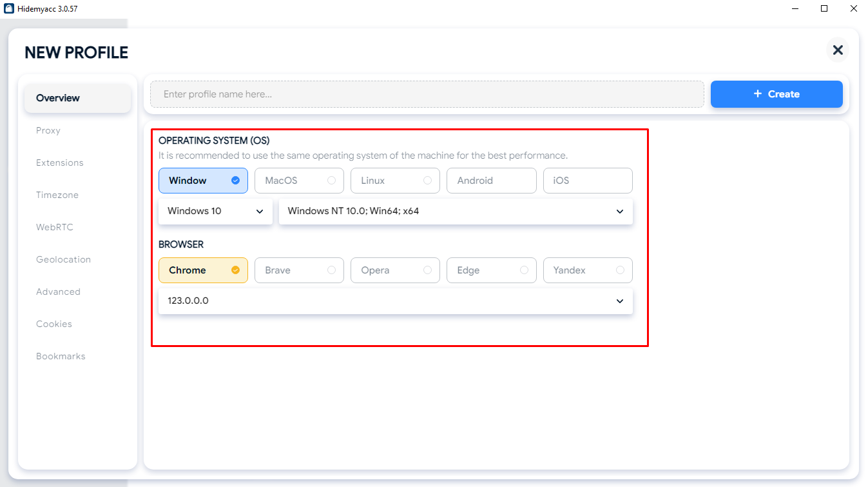The width and height of the screenshot is (868, 487).
Task: Select Yandex browser option
Action: pyautogui.click(x=588, y=270)
